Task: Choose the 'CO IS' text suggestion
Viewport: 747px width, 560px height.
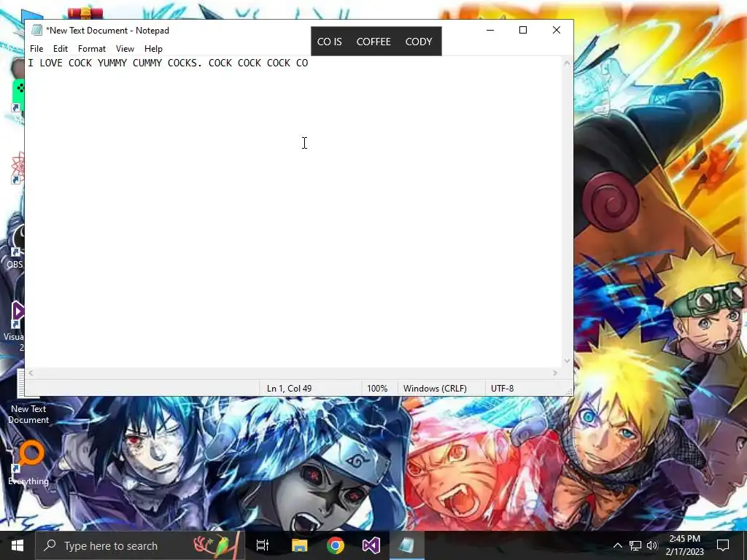Action: 329,42
